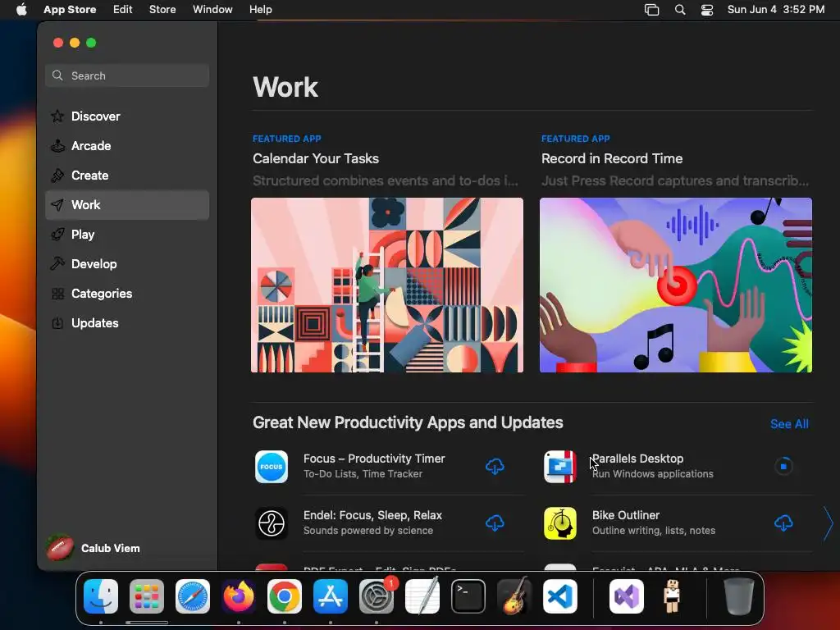Open Record in Record Time featured artwork
This screenshot has height=630, width=840.
[676, 285]
